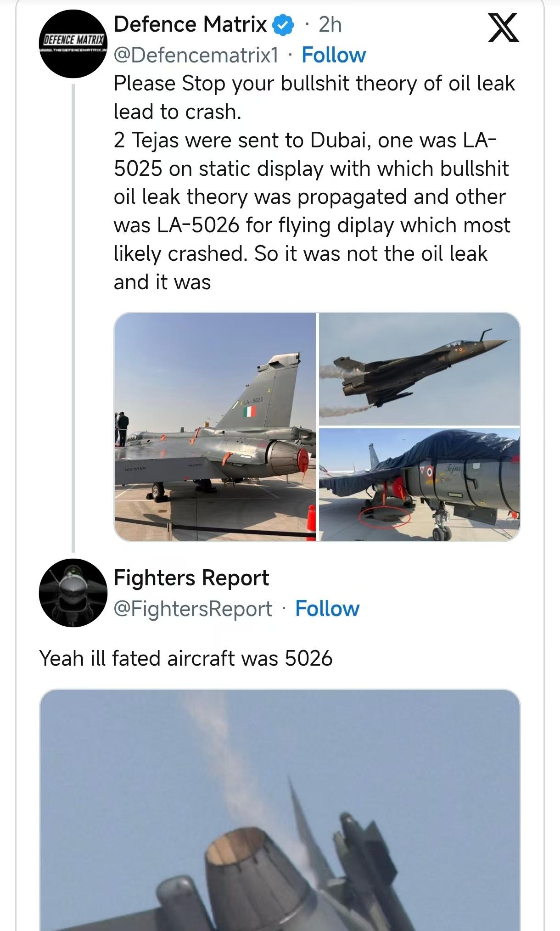Click the 2h tweet timestamp
The height and width of the screenshot is (931, 560).
(330, 24)
